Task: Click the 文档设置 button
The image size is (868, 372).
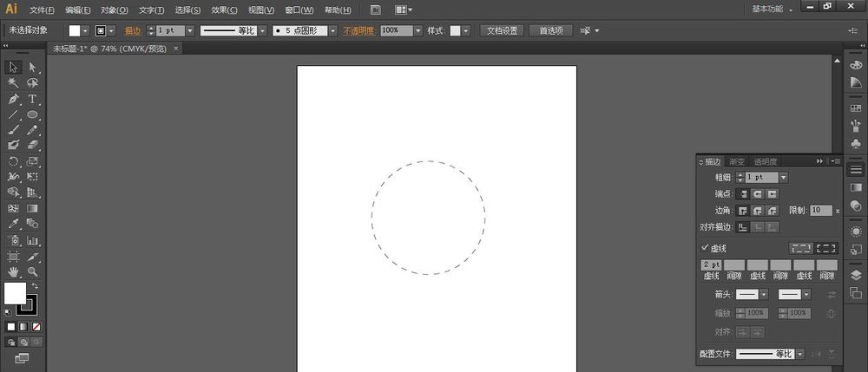Action: [502, 30]
